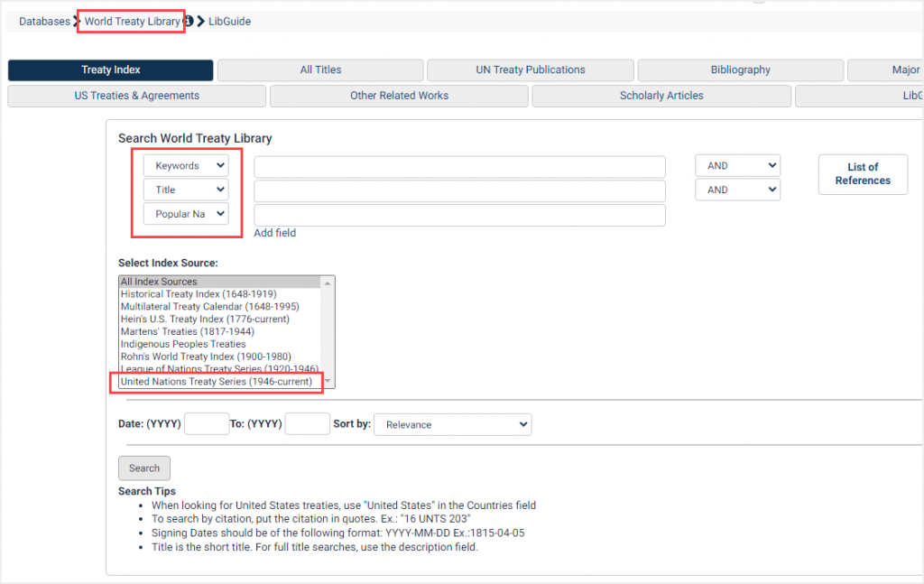Open the second AND operator dropdown
924x584 pixels.
point(737,190)
